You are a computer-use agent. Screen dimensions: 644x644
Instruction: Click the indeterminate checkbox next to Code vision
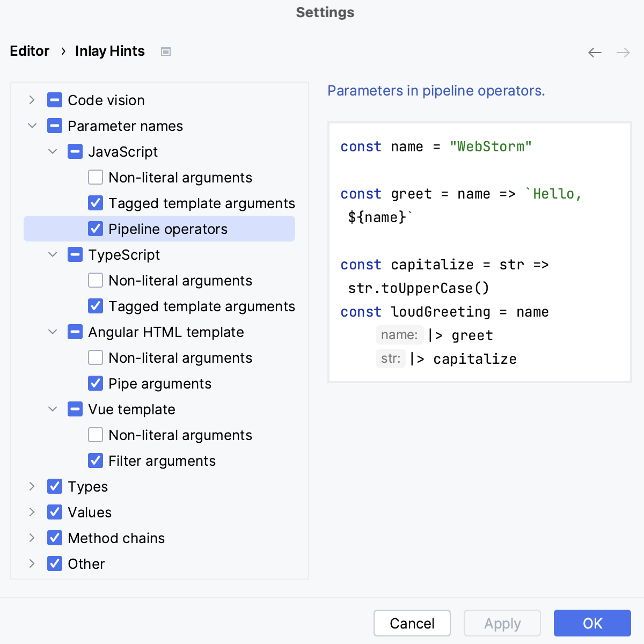tap(53, 100)
